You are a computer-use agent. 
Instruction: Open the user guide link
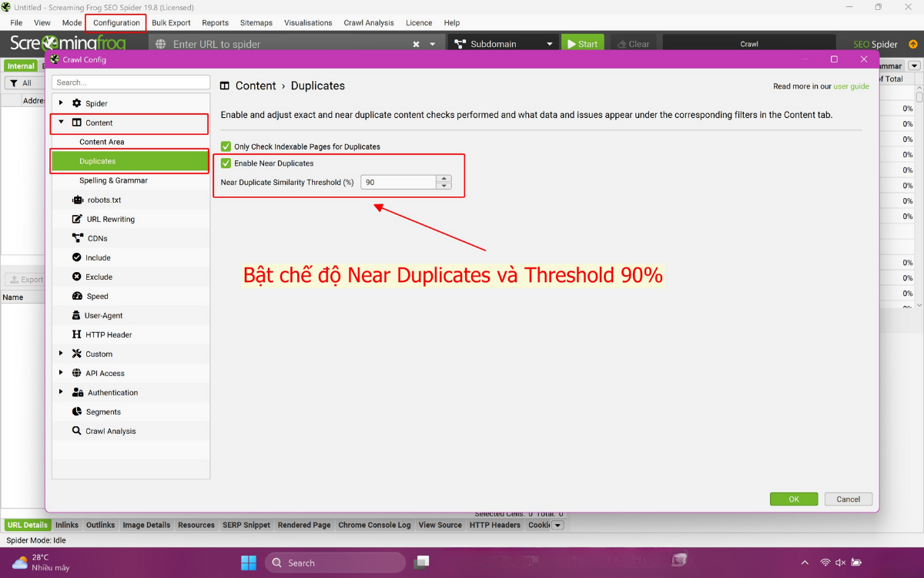click(x=851, y=86)
